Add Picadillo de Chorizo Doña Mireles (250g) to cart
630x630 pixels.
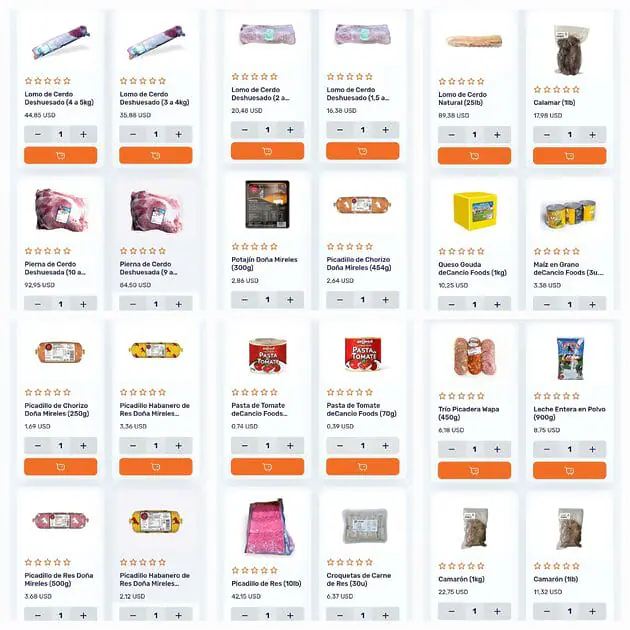[60, 466]
